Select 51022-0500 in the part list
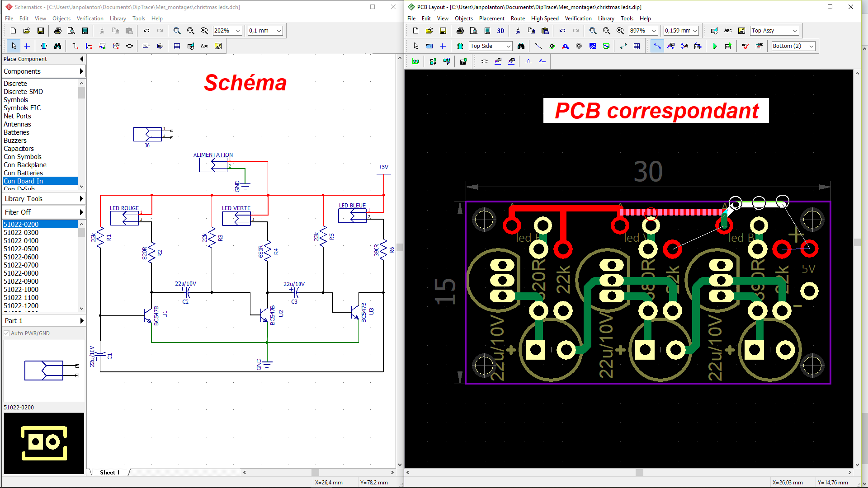 (21, 249)
